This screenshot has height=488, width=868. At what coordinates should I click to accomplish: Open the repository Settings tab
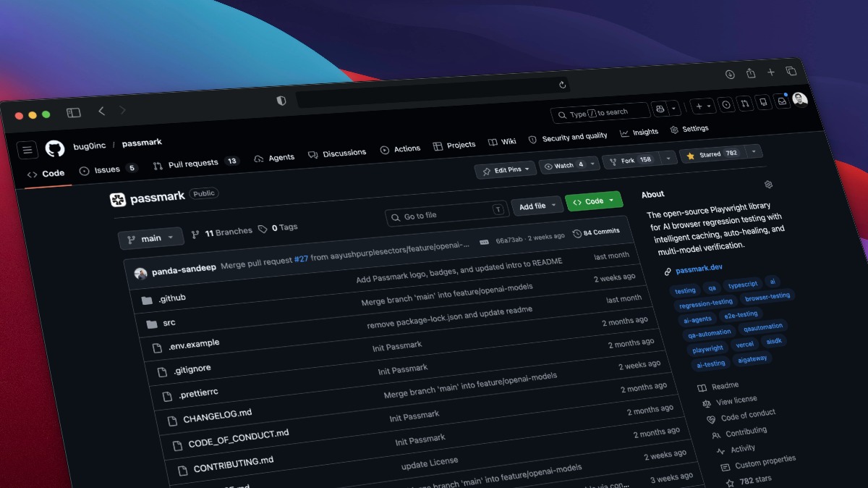click(689, 129)
